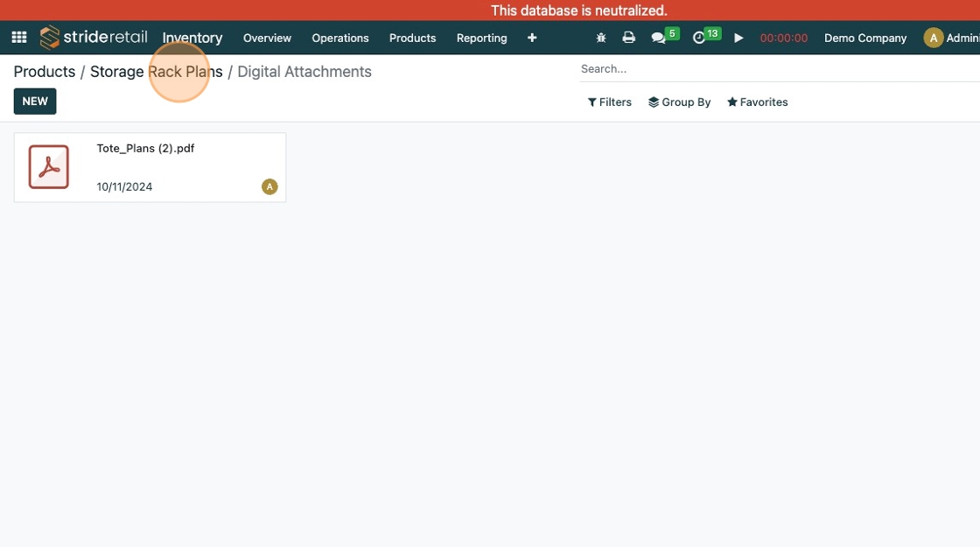Click the 10/11/2024 date text
Screen dimensions: 980x547
click(x=124, y=187)
